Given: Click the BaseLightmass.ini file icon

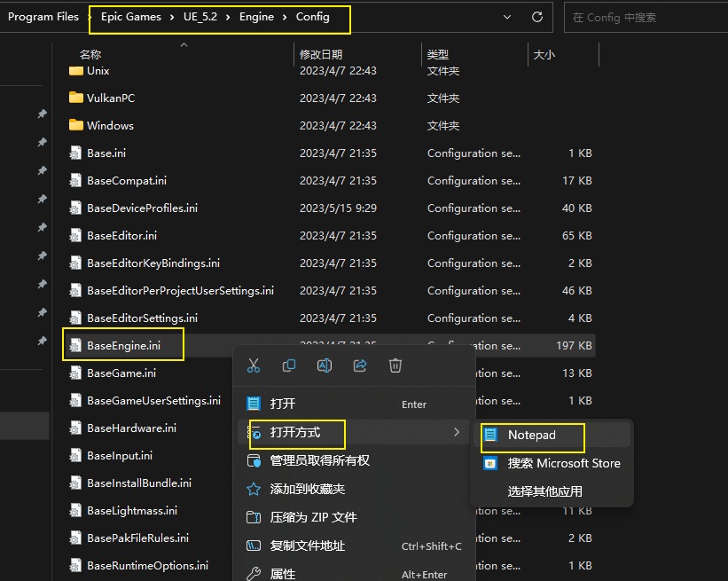Looking at the screenshot, I should (x=75, y=510).
